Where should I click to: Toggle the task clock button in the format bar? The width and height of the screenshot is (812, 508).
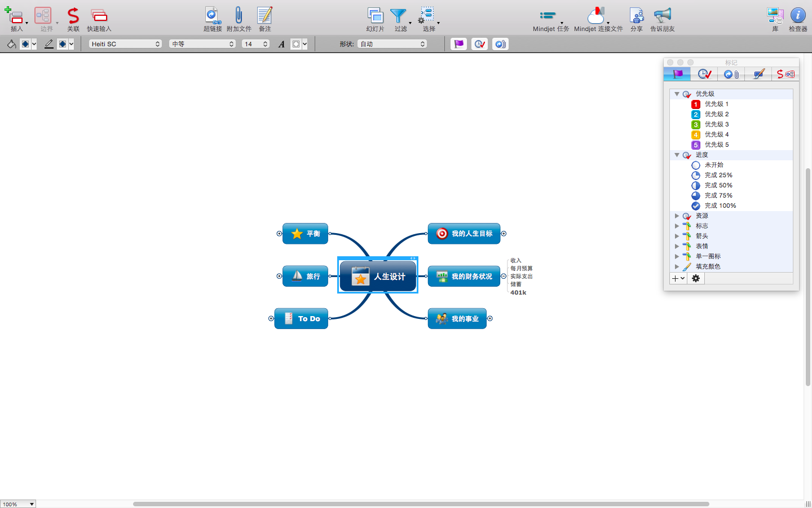[x=479, y=43]
